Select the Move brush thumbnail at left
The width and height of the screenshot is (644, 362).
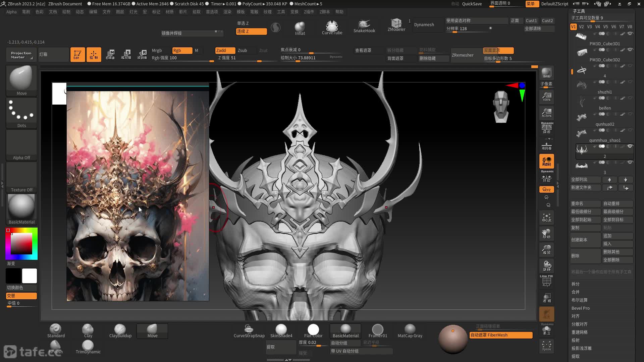click(x=21, y=80)
